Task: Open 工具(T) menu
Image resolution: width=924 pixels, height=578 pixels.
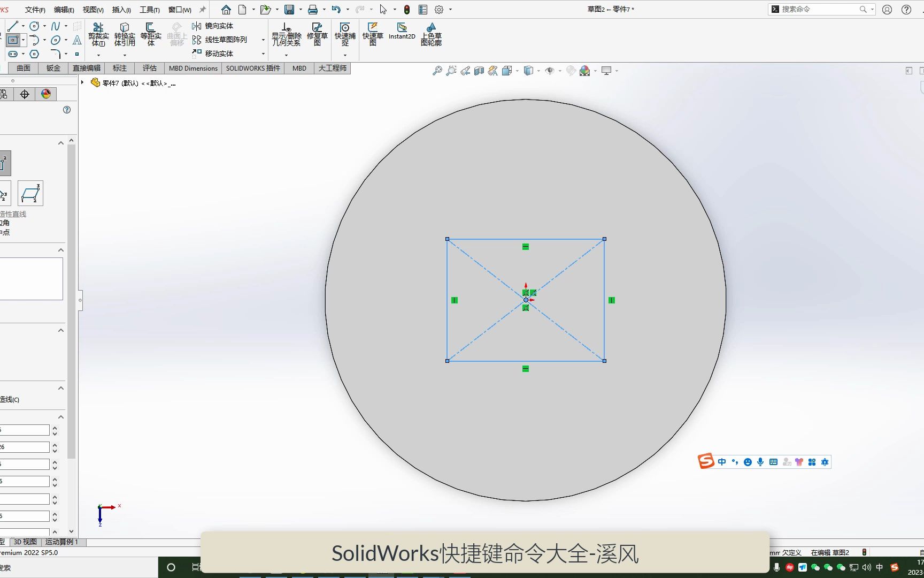Action: pos(150,10)
